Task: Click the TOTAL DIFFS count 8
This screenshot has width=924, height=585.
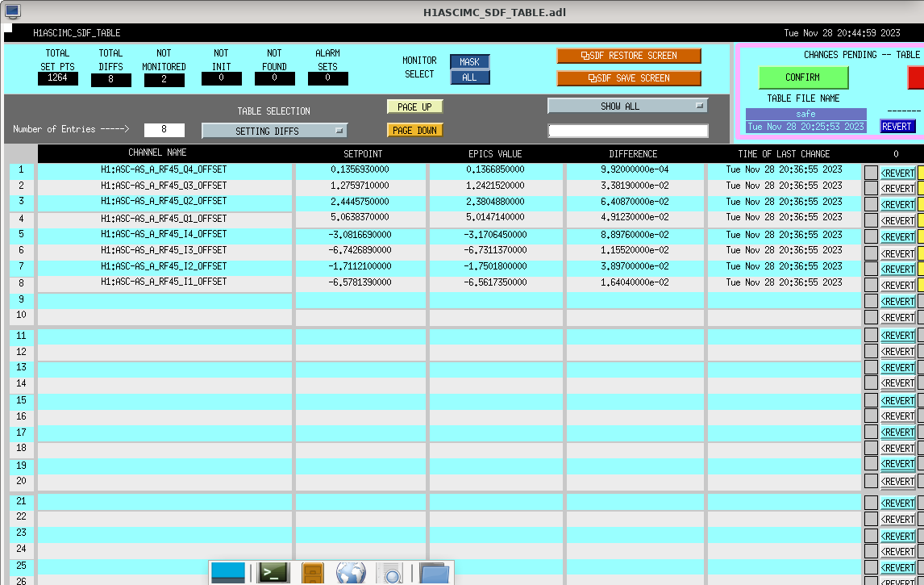Action: [110, 79]
